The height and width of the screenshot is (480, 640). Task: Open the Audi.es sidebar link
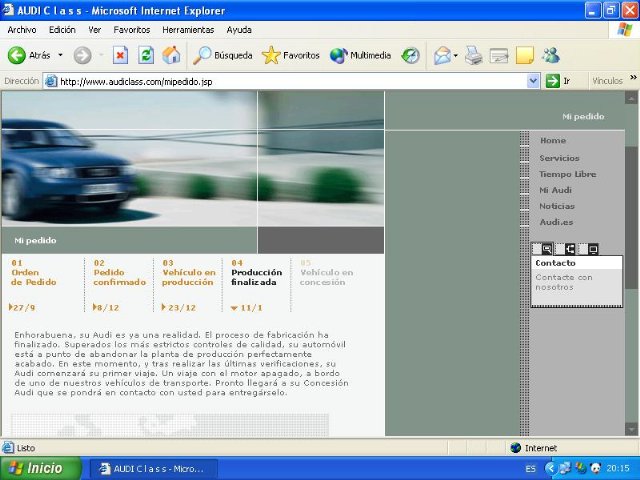coord(556,222)
